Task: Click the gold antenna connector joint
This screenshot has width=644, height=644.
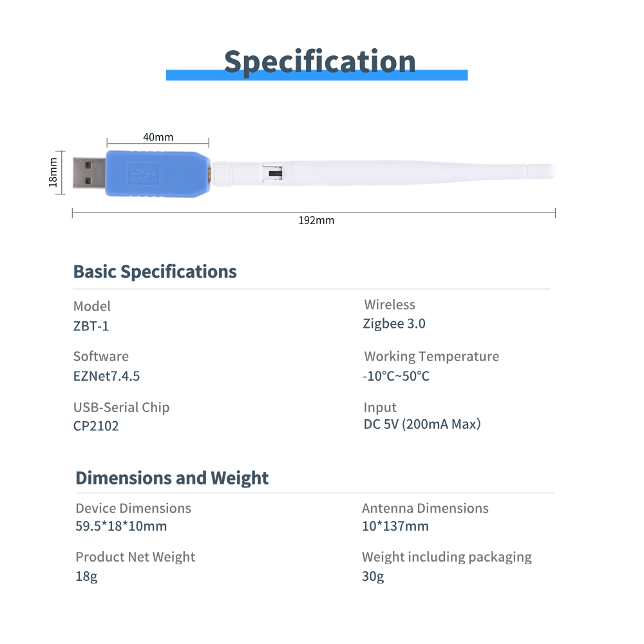Action: coord(211,173)
